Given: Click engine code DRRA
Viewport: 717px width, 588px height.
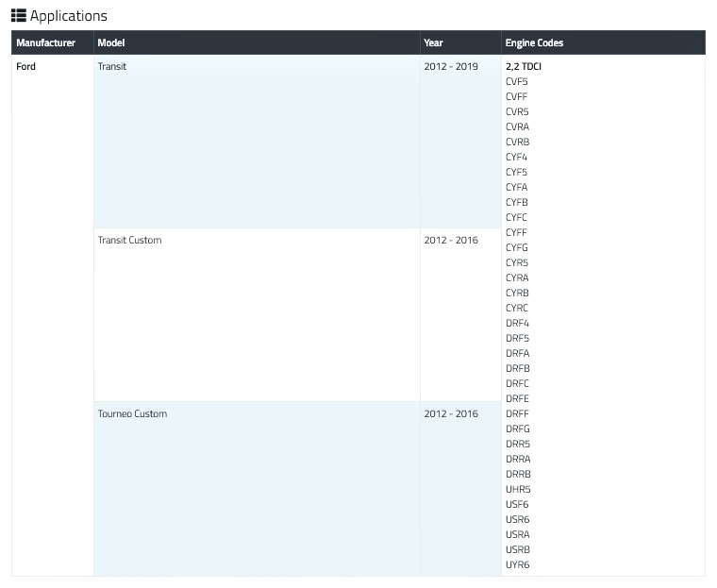Looking at the screenshot, I should coord(518,459).
